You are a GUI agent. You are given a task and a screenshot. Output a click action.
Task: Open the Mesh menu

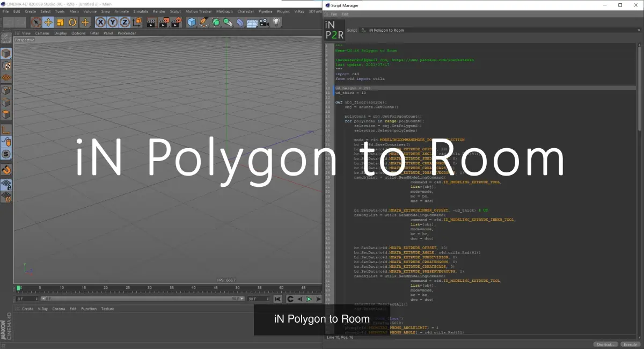(x=74, y=11)
